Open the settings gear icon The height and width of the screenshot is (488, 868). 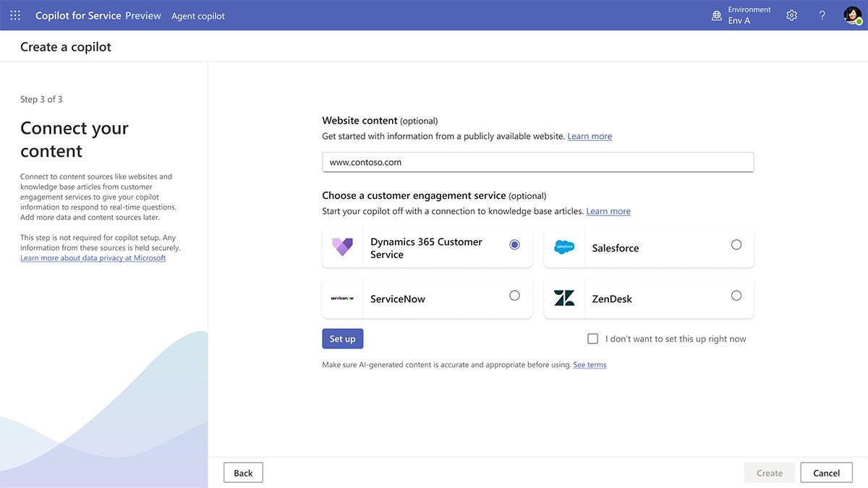tap(791, 15)
